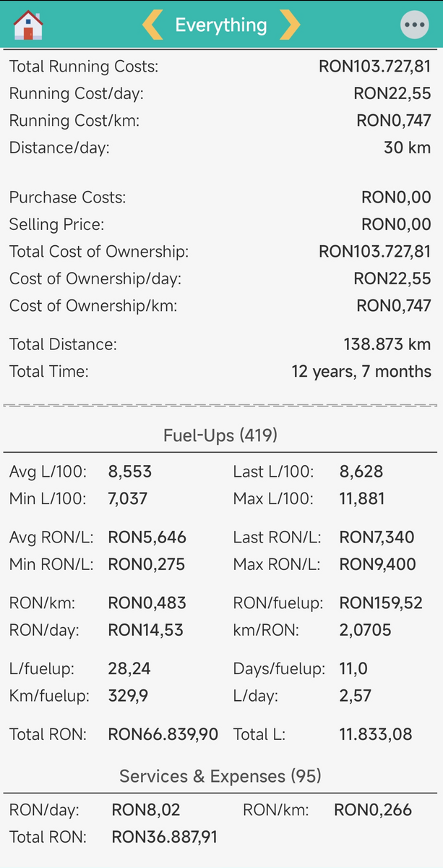Tap the Total Distance row

220,345
